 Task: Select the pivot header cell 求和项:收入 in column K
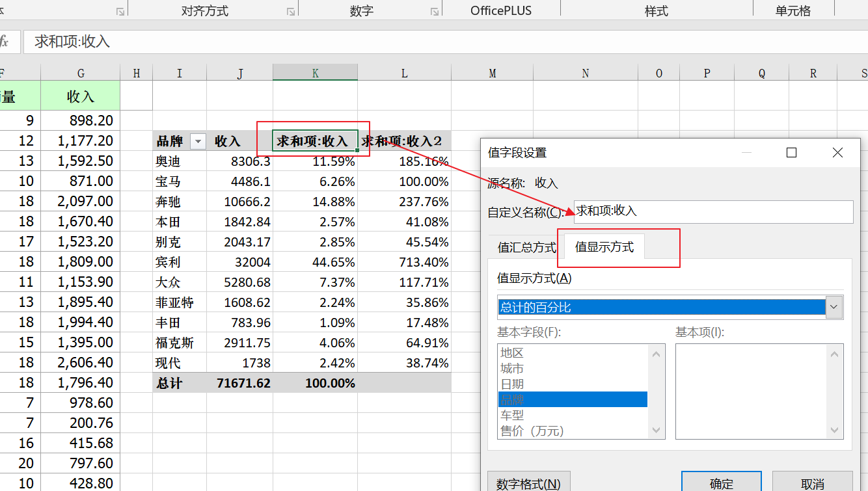316,141
